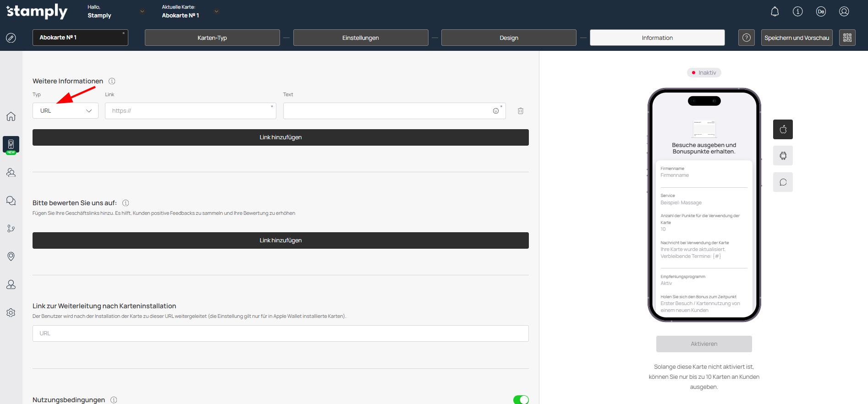Open the home icon in sidebar

(x=11, y=116)
